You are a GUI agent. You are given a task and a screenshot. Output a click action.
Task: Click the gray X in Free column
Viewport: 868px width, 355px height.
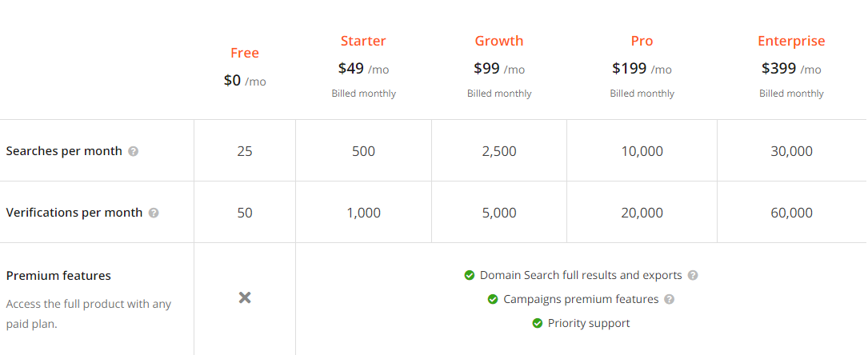(245, 298)
